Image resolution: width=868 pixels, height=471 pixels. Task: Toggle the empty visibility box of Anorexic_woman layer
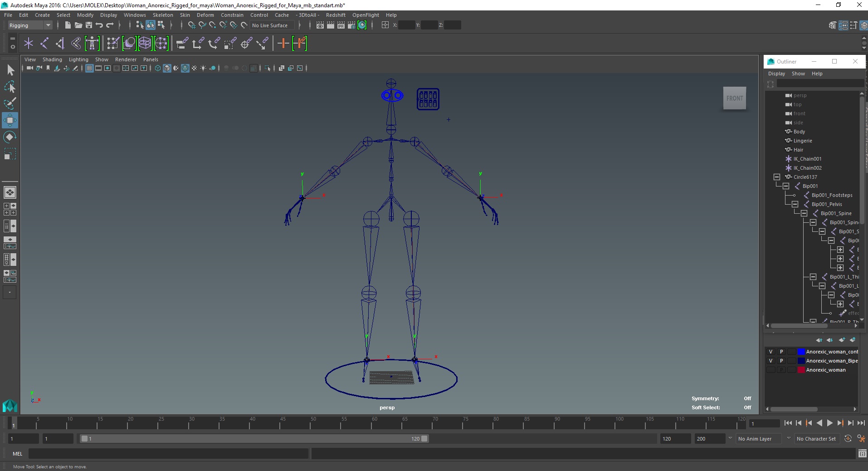[x=770, y=370]
